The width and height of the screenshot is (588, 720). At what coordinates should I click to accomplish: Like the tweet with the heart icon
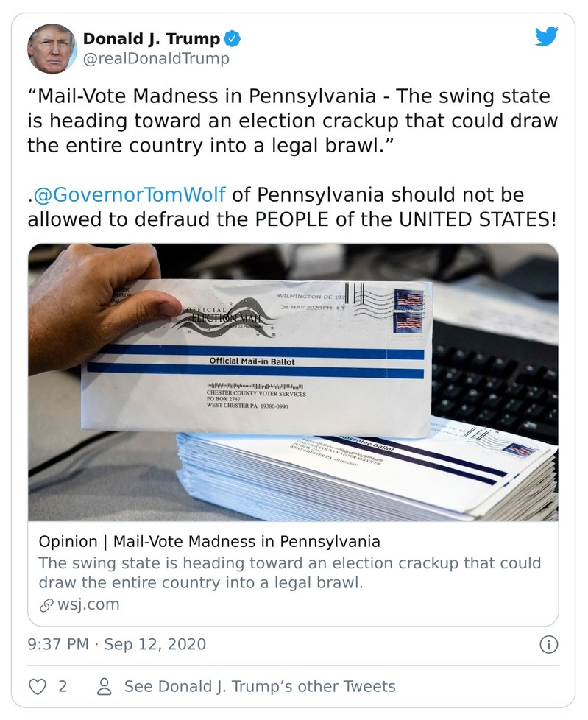tap(37, 686)
